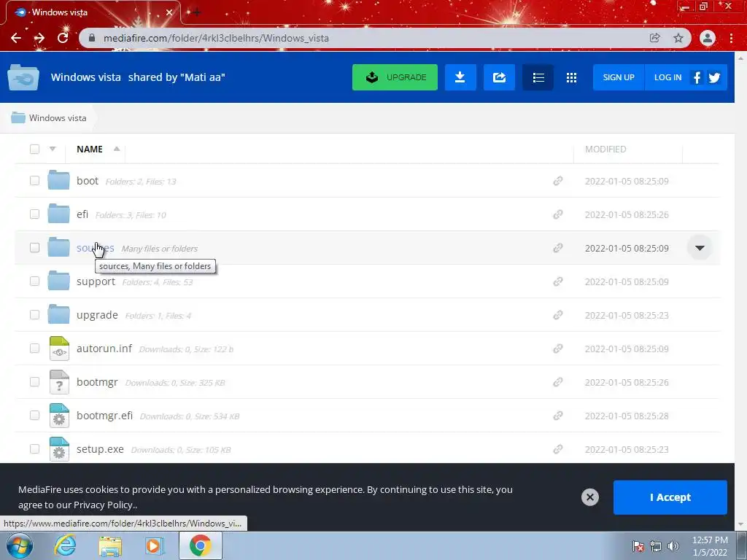Switch to list view icon
Image resolution: width=747 pixels, height=560 pixels.
point(538,77)
